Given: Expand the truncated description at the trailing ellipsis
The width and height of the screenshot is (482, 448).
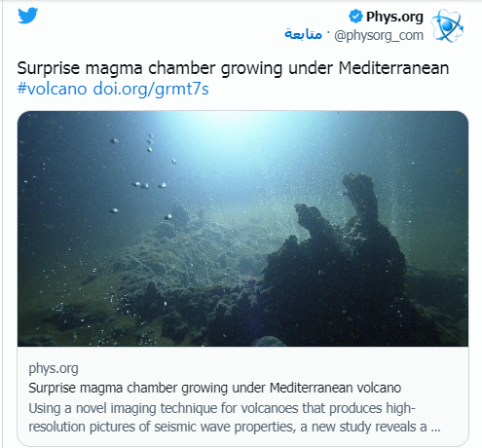Looking at the screenshot, I should [435, 428].
